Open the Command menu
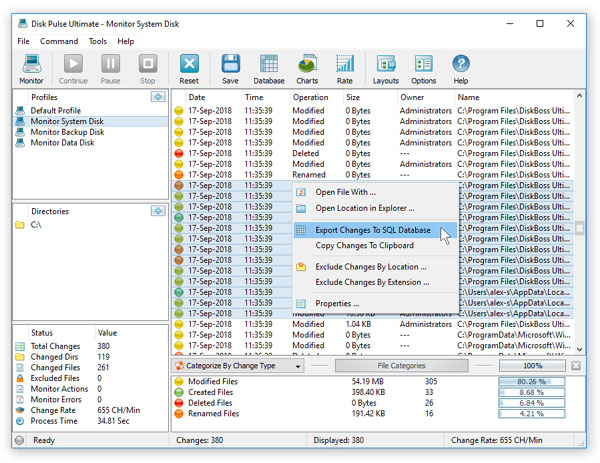The width and height of the screenshot is (600, 463). [59, 41]
